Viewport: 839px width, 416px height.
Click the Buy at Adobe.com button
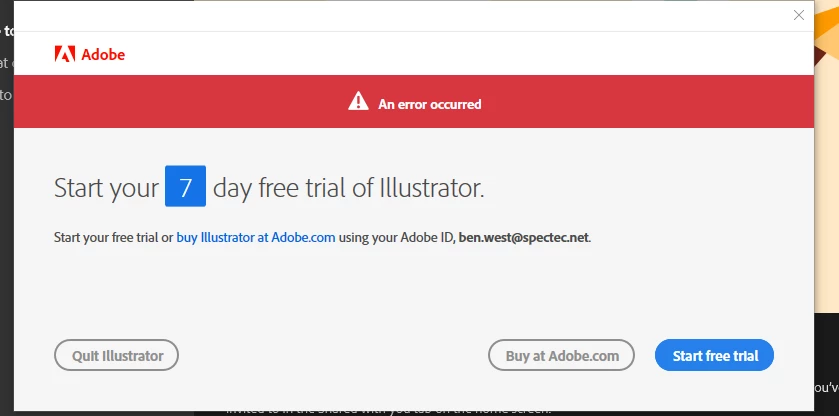[561, 355]
